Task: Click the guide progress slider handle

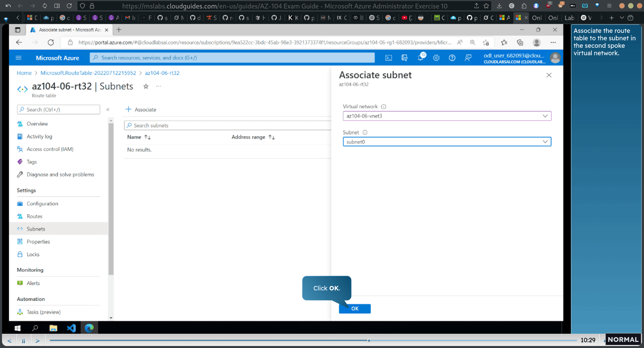Action: pos(369,340)
